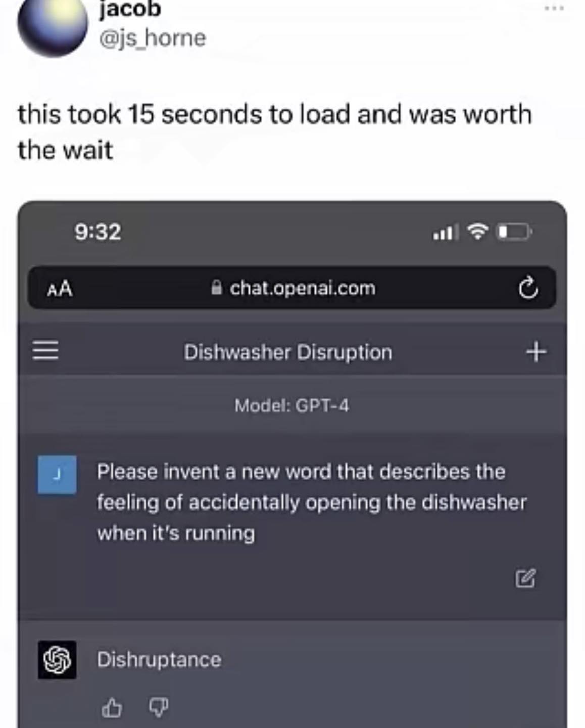Tap the 9:32 clock in status bar
Image resolution: width=585 pixels, height=728 pixels.
[x=98, y=232]
